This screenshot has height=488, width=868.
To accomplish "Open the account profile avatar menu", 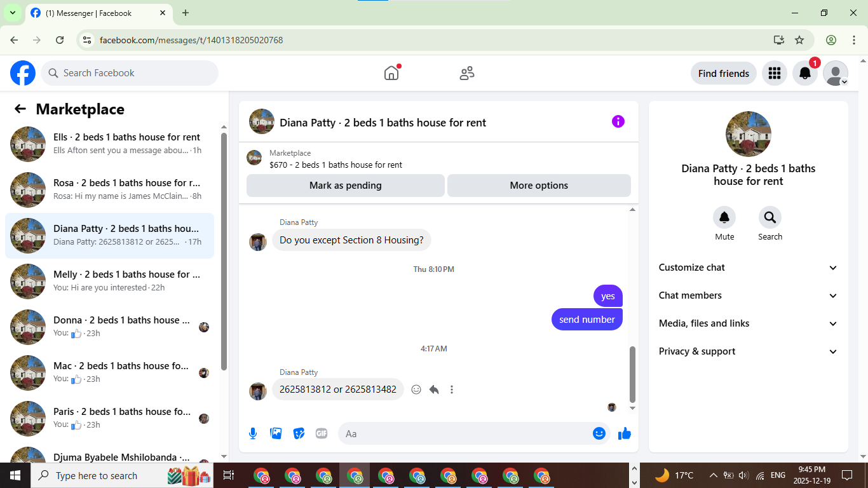I will tap(836, 73).
